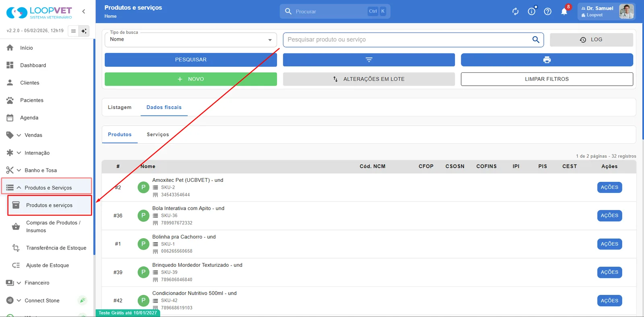Click the Teste Grátis até 10/01/2027 banner
The image size is (644, 317).
(128, 313)
